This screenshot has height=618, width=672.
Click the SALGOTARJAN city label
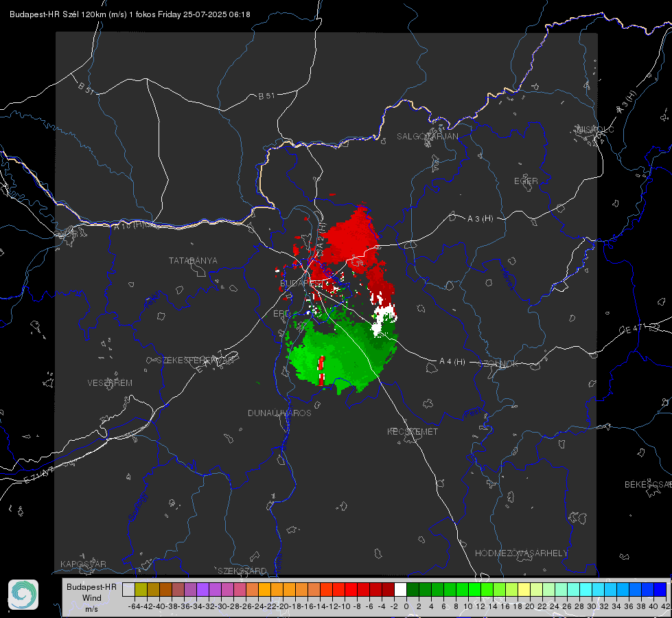click(x=427, y=137)
